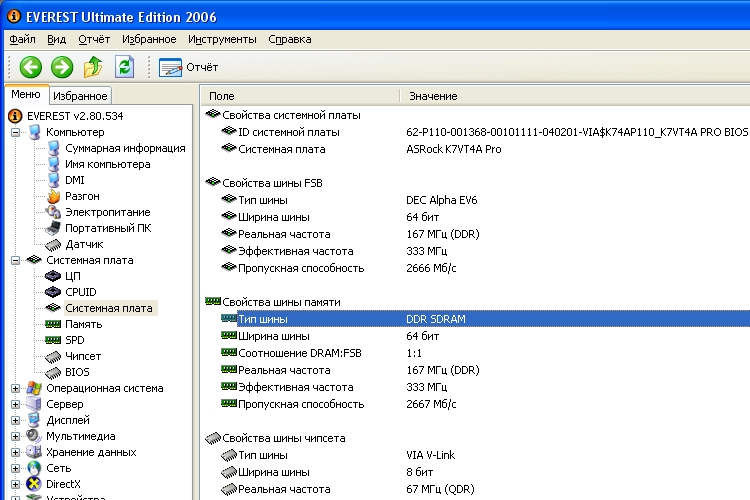The width and height of the screenshot is (750, 500).
Task: Click the DirectX icon
Action: 34,484
